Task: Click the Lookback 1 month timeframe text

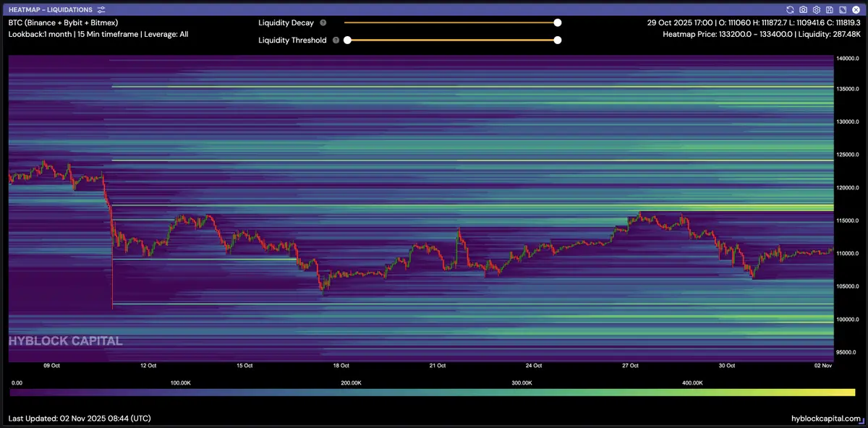Action: point(98,34)
